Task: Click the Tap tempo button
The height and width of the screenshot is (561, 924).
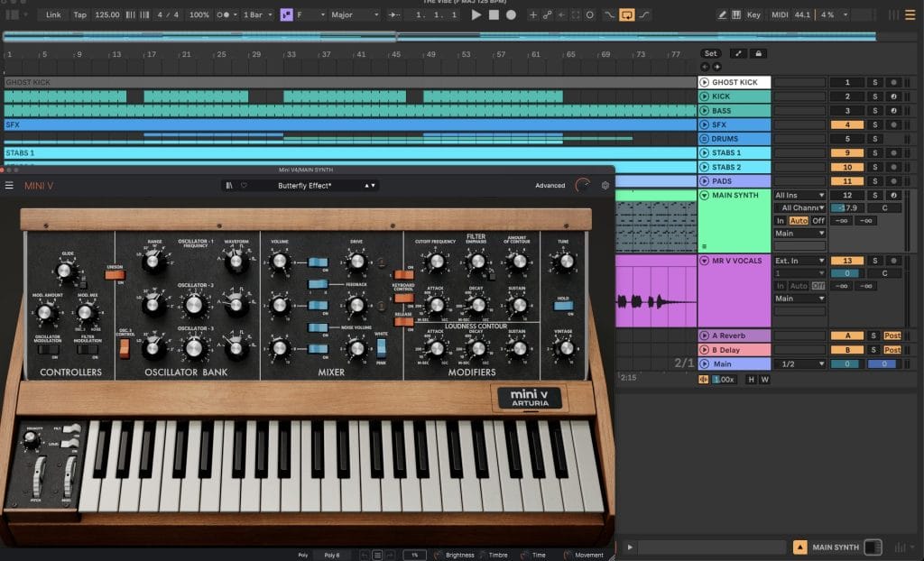Action: (x=79, y=14)
